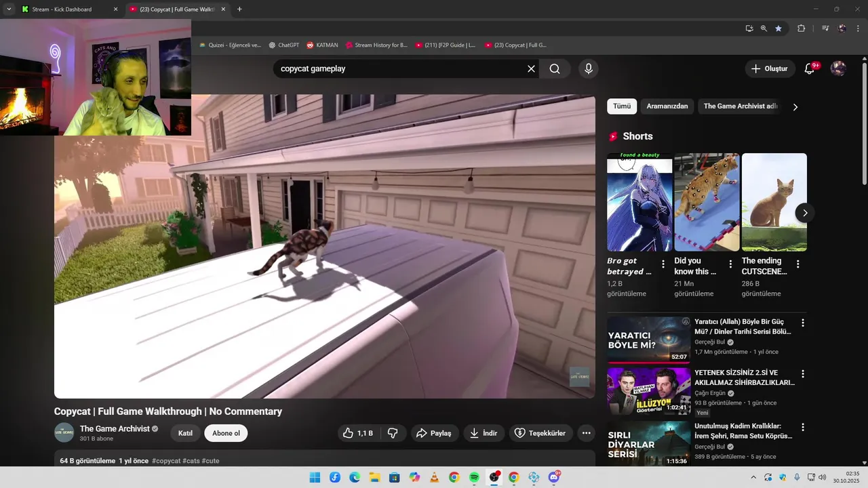This screenshot has height=488, width=868.
Task: Open Chrome media controls icon
Action: 825,28
